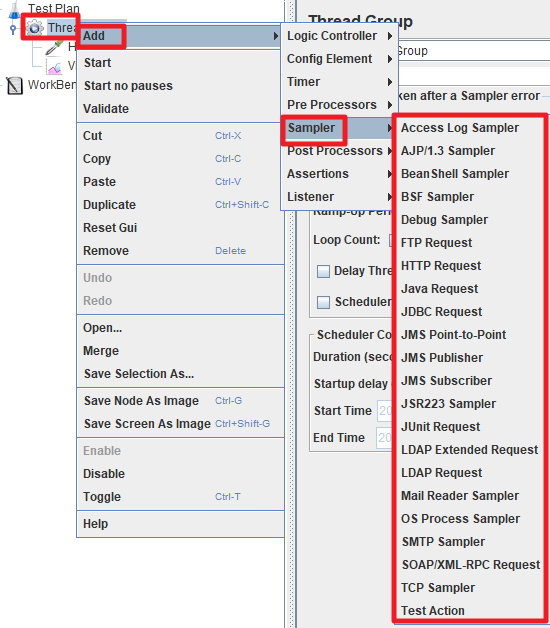Select LDAP Extended Request

click(x=470, y=450)
